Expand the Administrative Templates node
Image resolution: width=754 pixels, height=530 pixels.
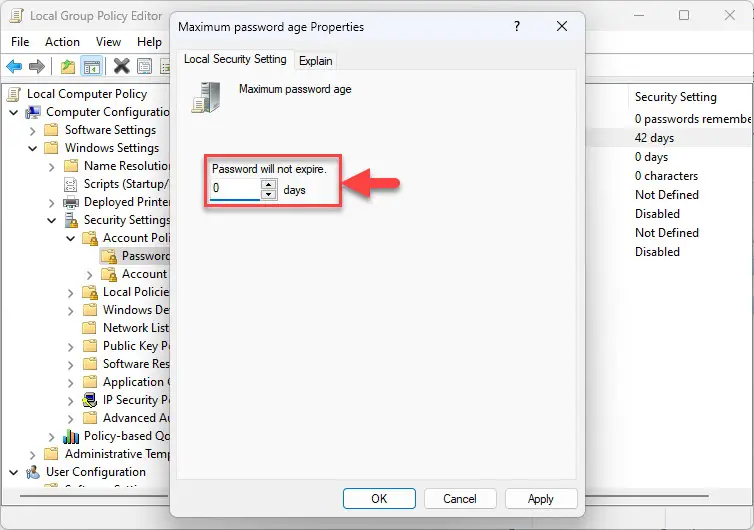[x=33, y=454]
